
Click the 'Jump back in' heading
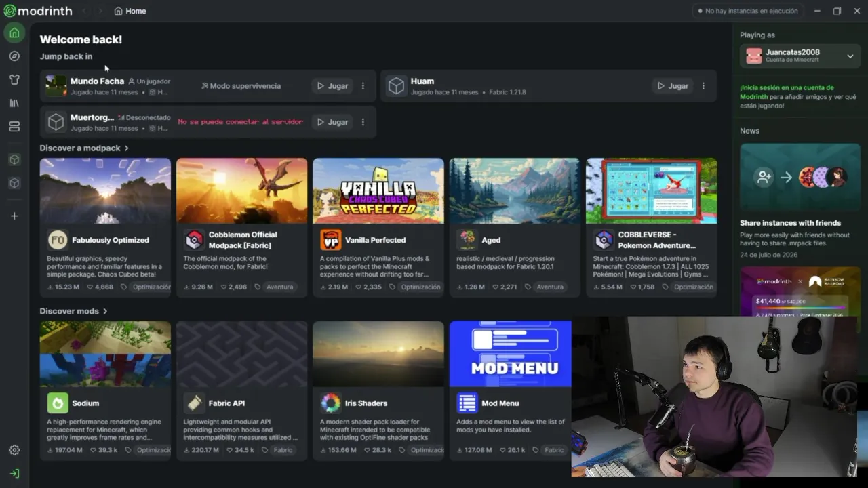tap(66, 56)
